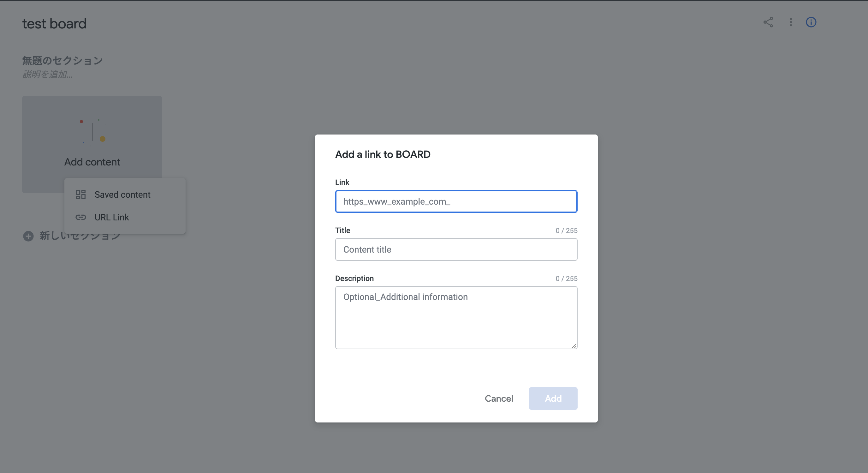Click the Add content label
Viewport: 868px width, 473px height.
(x=92, y=162)
